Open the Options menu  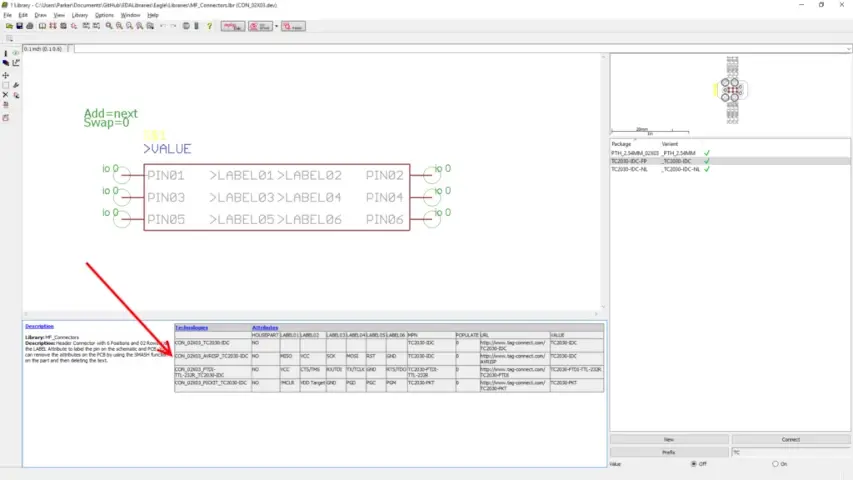click(x=104, y=15)
